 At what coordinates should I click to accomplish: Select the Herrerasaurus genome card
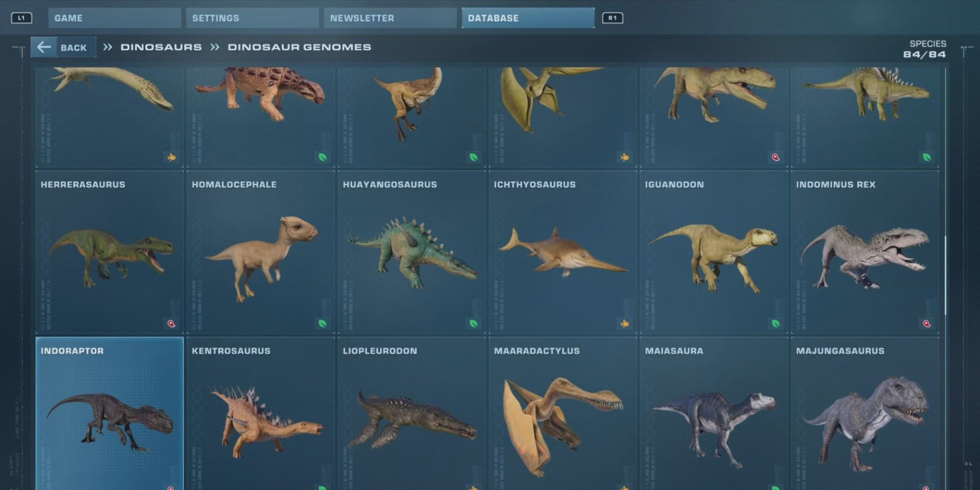pyautogui.click(x=110, y=252)
